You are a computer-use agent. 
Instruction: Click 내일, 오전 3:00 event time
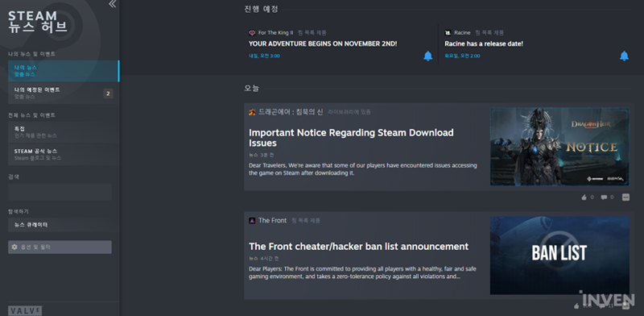(x=264, y=56)
